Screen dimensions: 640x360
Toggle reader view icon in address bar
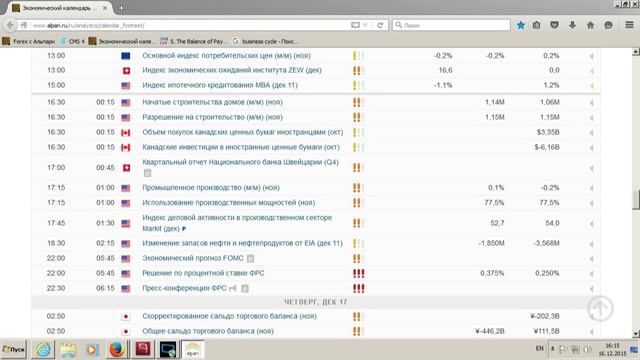click(356, 25)
